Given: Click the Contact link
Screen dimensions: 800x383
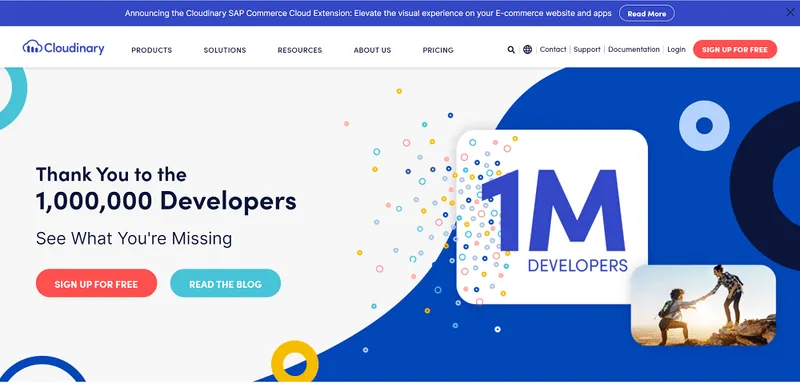Looking at the screenshot, I should [553, 49].
